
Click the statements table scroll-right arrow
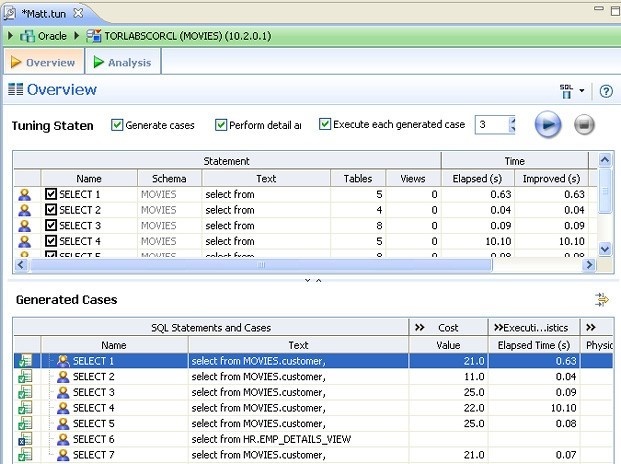pos(589,265)
